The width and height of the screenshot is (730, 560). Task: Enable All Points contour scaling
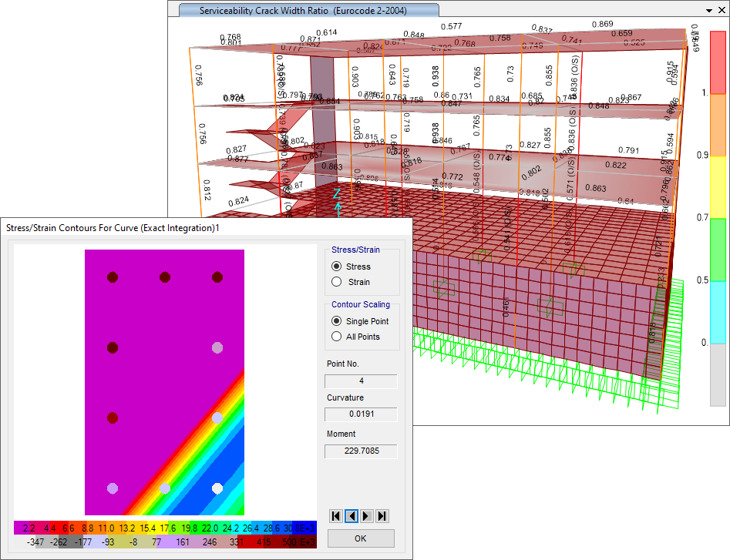(336, 337)
